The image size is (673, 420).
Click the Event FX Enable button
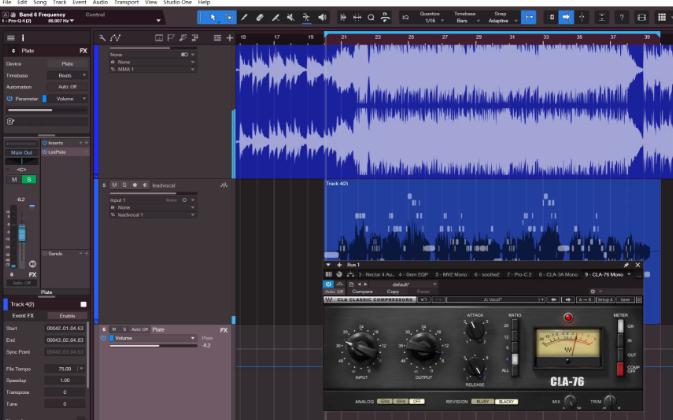(67, 316)
